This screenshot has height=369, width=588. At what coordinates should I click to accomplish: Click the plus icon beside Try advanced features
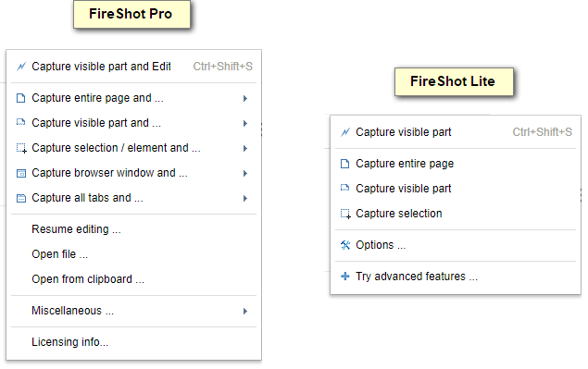click(345, 277)
